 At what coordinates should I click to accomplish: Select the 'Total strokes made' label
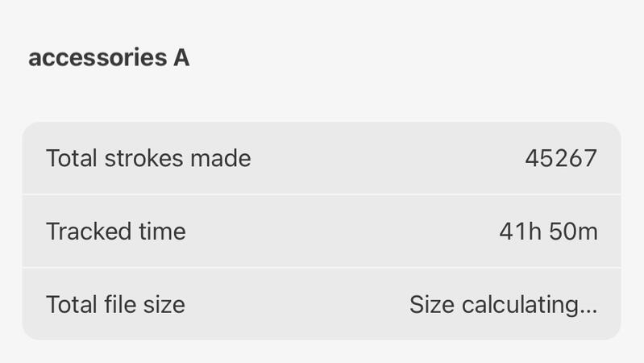tap(148, 158)
